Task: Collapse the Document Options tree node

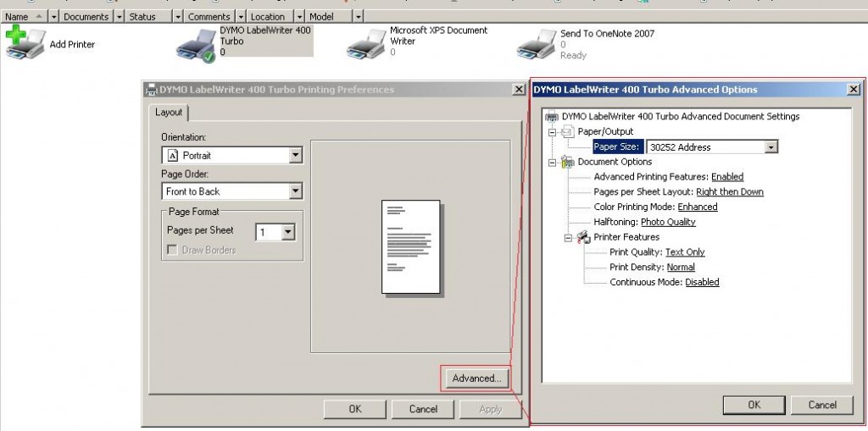Action: [552, 163]
